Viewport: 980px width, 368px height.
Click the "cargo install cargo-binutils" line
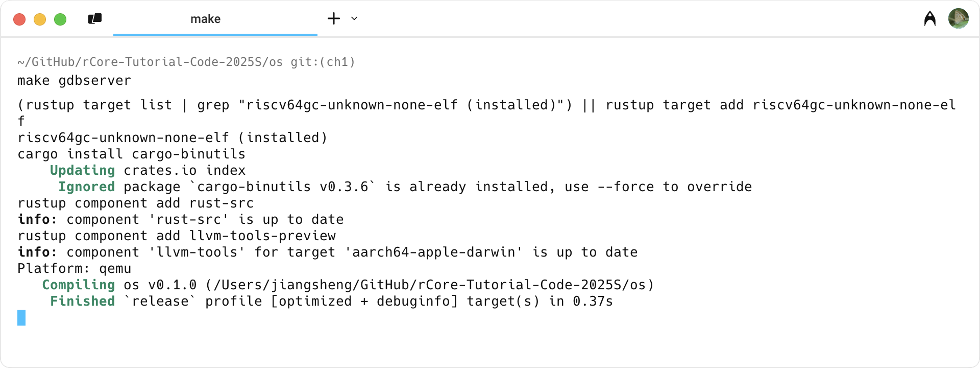click(131, 154)
